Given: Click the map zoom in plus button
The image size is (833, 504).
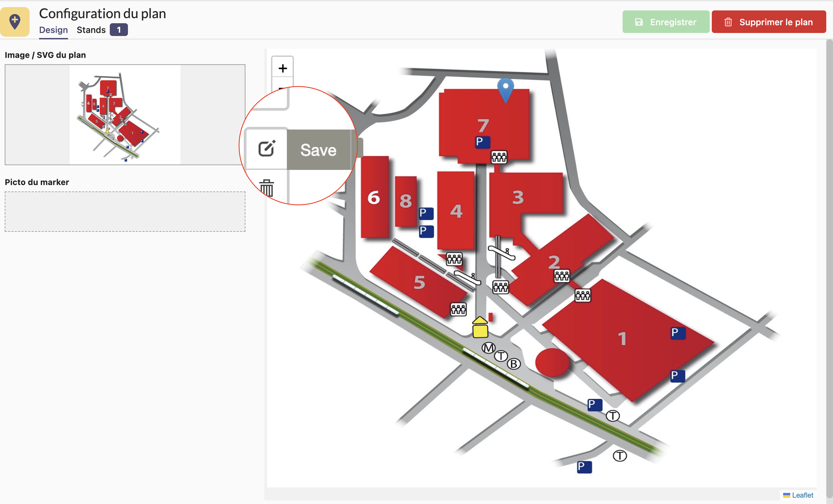Looking at the screenshot, I should pos(282,68).
